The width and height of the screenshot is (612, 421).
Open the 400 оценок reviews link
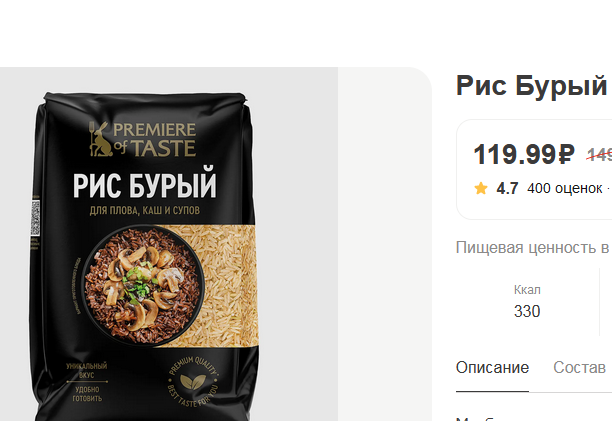(564, 188)
